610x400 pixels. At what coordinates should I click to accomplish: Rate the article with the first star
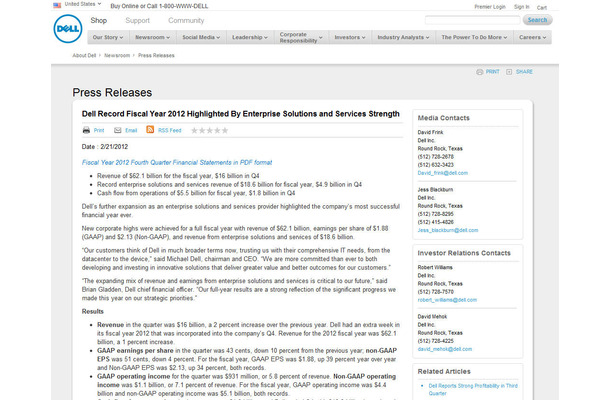[195, 130]
